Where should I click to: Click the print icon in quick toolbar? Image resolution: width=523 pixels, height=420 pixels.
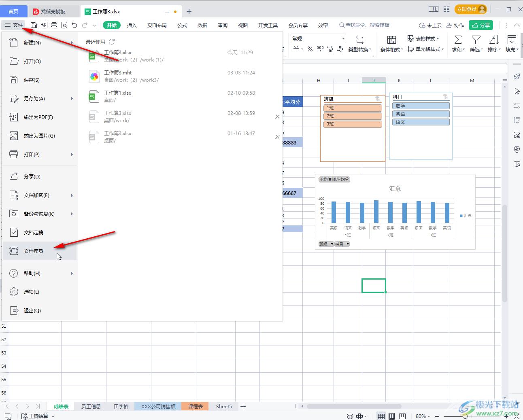click(x=54, y=25)
